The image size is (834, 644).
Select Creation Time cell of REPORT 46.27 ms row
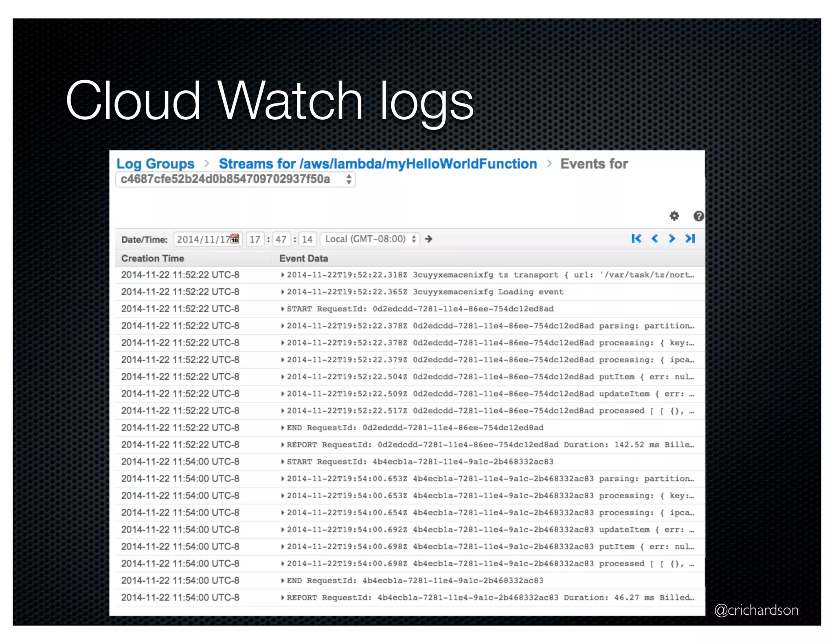[180, 598]
